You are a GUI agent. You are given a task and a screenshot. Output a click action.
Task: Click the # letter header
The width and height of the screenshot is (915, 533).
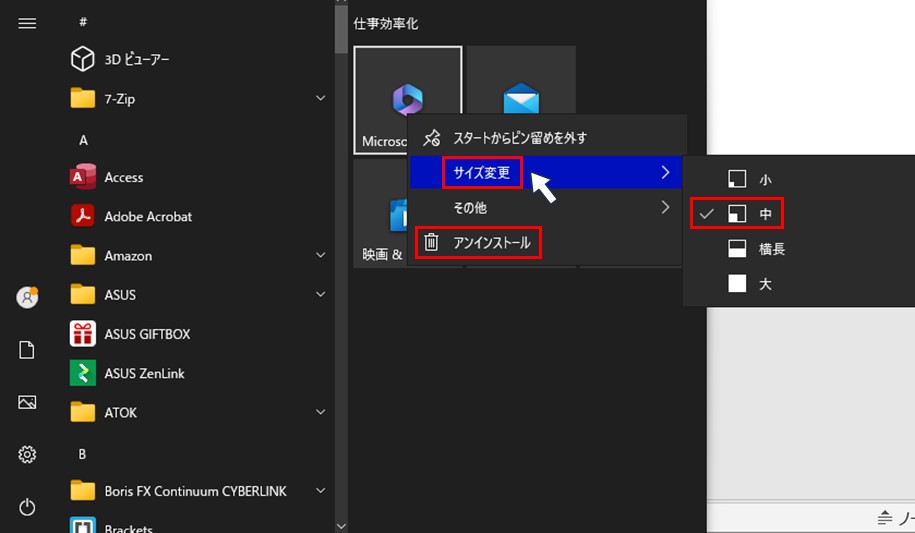point(83,22)
